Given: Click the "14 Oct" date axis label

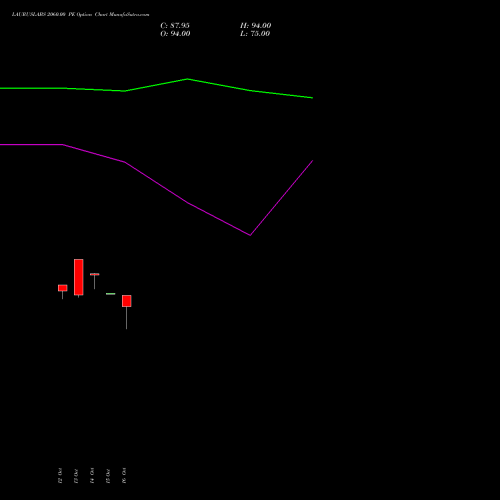Looking at the screenshot, I should 92,476.
